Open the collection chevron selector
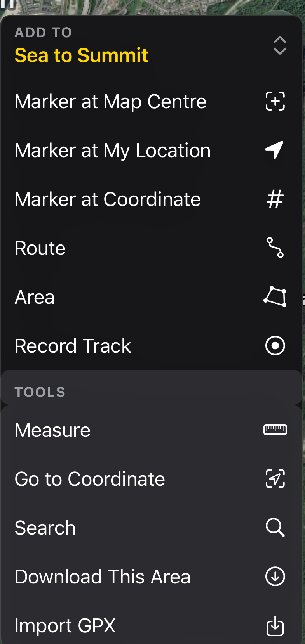 [x=280, y=46]
